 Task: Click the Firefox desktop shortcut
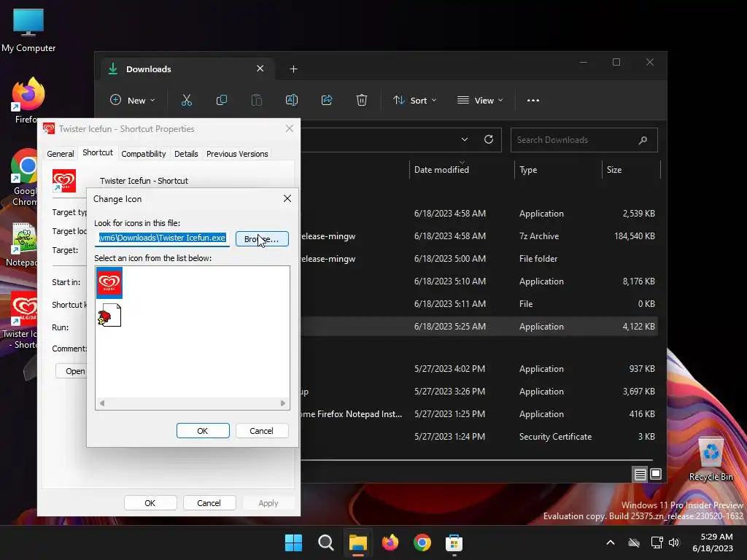(28, 100)
